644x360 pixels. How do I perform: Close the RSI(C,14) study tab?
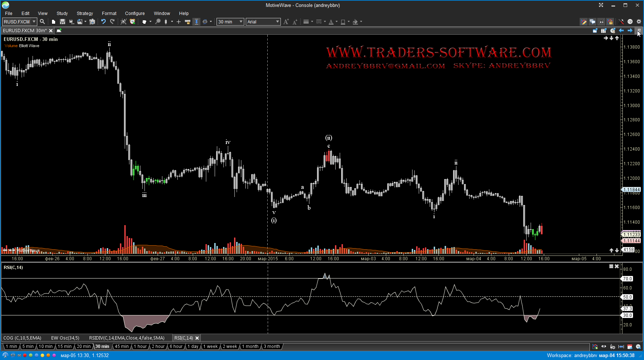tap(197, 338)
